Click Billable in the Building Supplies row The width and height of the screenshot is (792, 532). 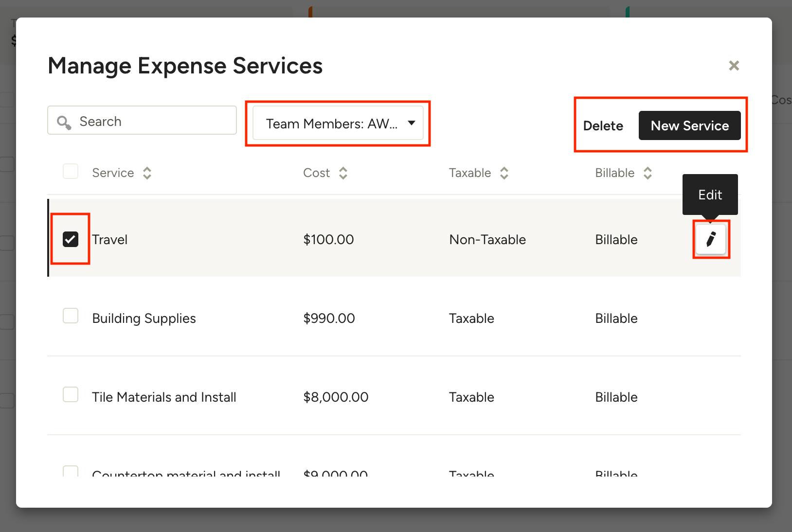616,319
